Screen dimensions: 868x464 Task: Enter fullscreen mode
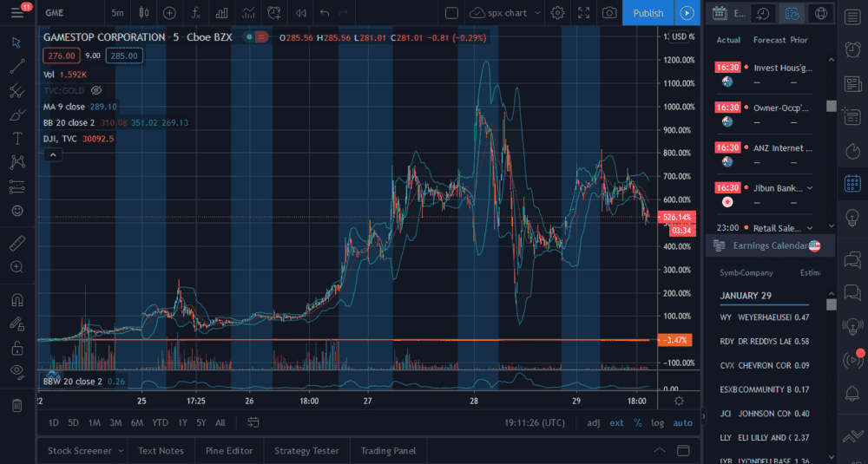click(583, 13)
